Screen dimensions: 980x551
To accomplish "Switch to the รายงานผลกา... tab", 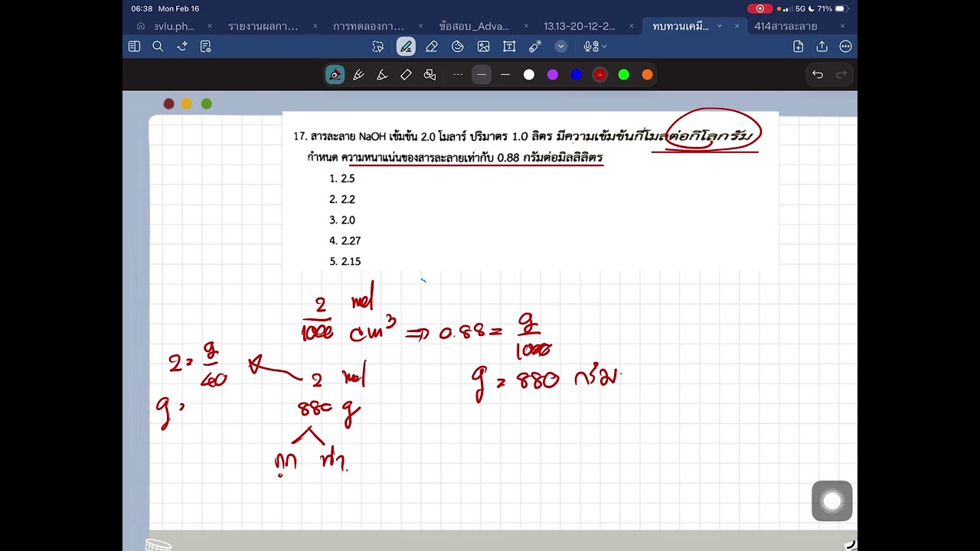I will coord(263,26).
